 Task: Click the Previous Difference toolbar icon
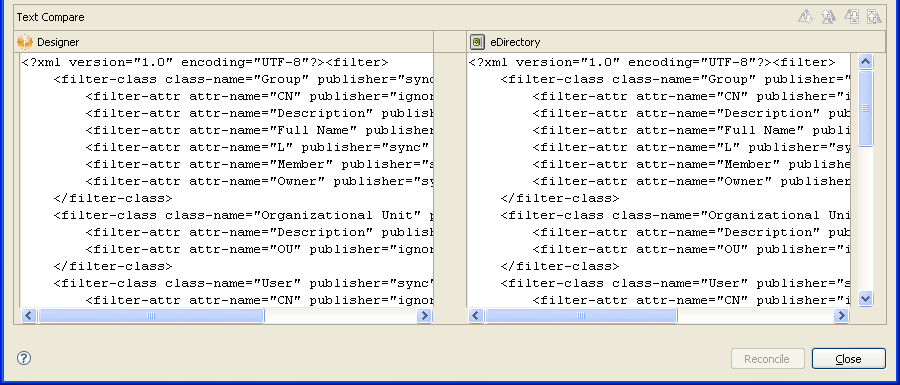[828, 17]
